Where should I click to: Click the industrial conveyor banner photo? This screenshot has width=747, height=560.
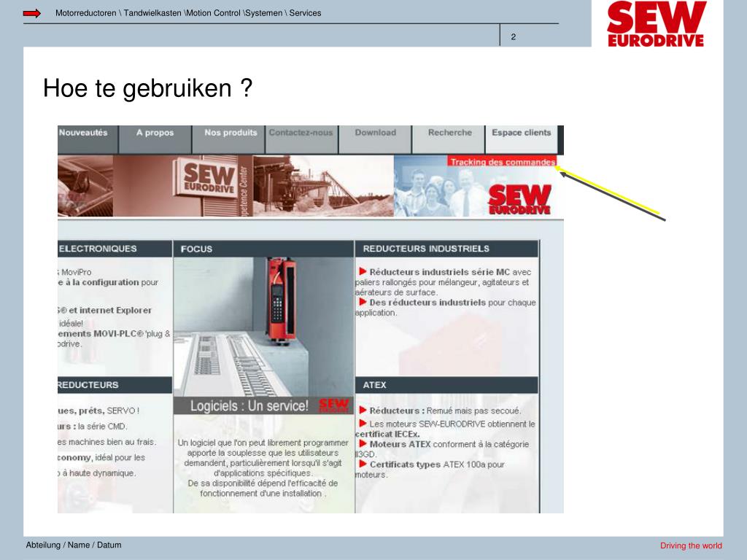click(323, 186)
